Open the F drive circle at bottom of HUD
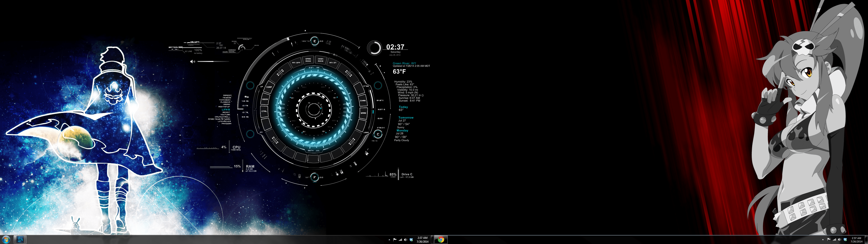The width and height of the screenshot is (868, 244). click(314, 177)
